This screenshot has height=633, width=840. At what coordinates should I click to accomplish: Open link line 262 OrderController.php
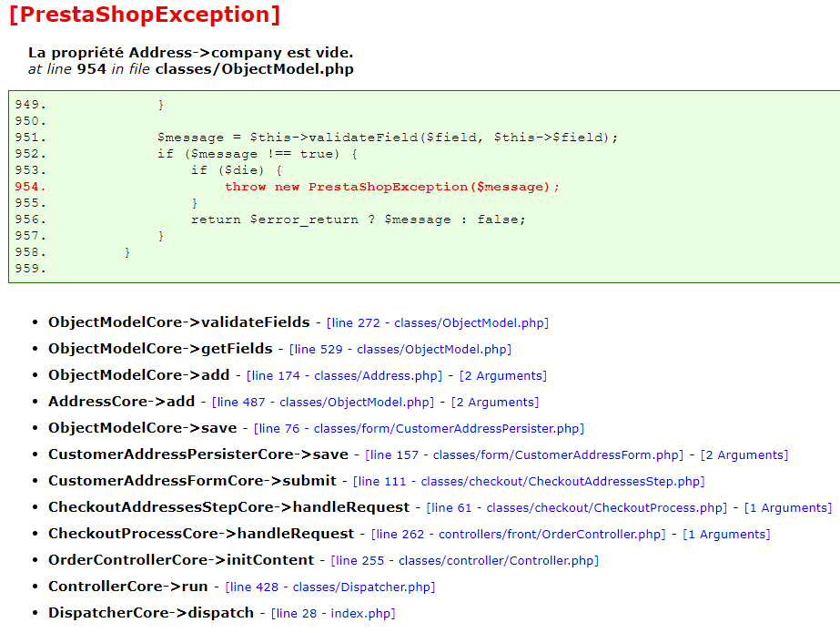[519, 535]
